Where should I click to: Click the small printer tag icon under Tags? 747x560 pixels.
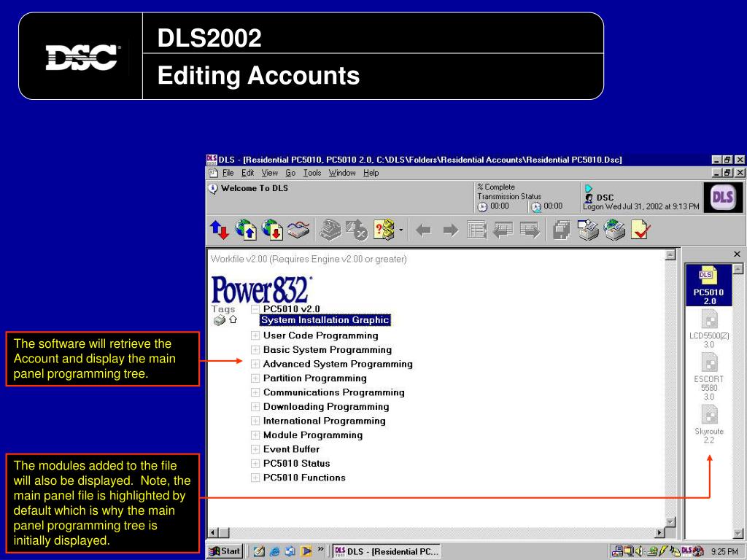point(220,320)
